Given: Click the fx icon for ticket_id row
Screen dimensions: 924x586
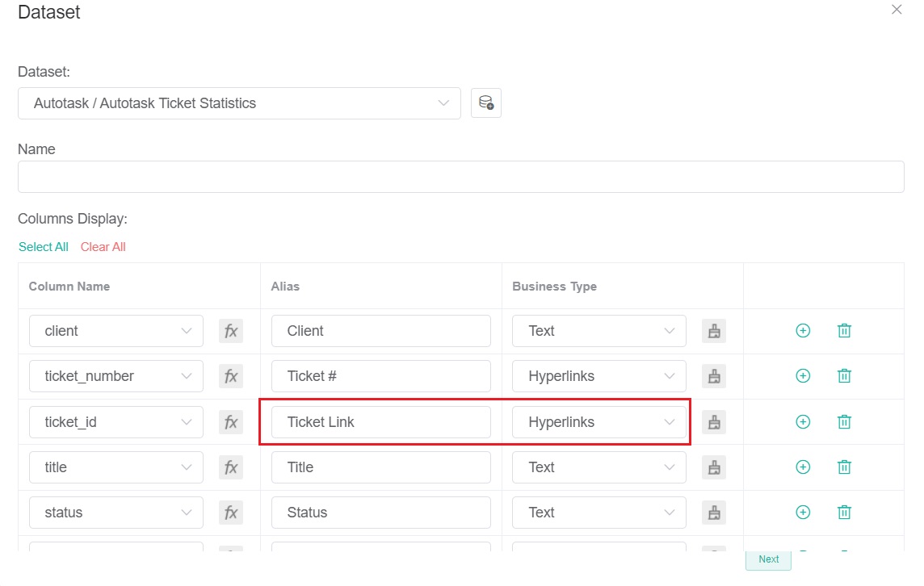Looking at the screenshot, I should [231, 421].
